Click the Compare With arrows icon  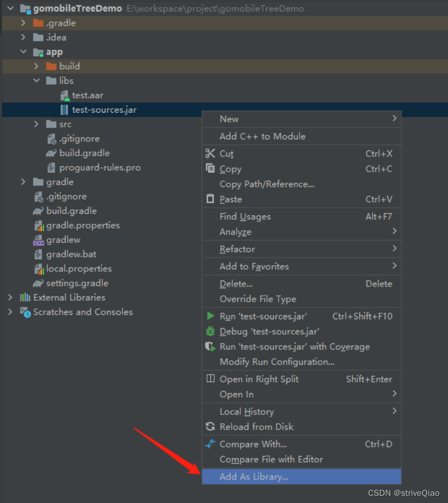[210, 443]
